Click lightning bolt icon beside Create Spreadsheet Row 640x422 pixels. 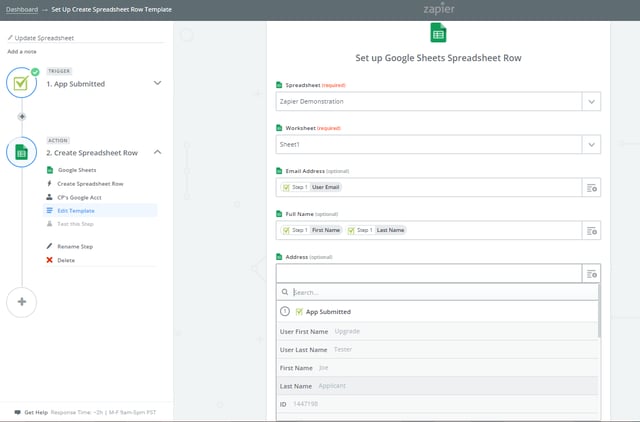pos(49,184)
